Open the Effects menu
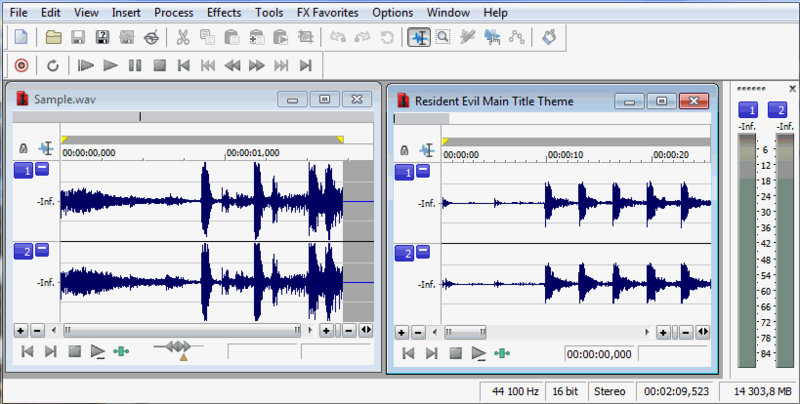Image resolution: width=800 pixels, height=404 pixels. (x=223, y=13)
